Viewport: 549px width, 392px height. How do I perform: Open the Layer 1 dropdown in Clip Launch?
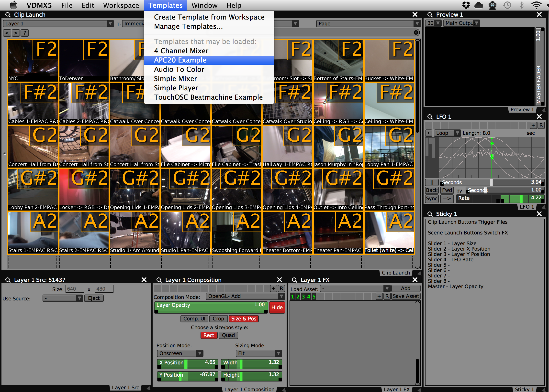58,24
